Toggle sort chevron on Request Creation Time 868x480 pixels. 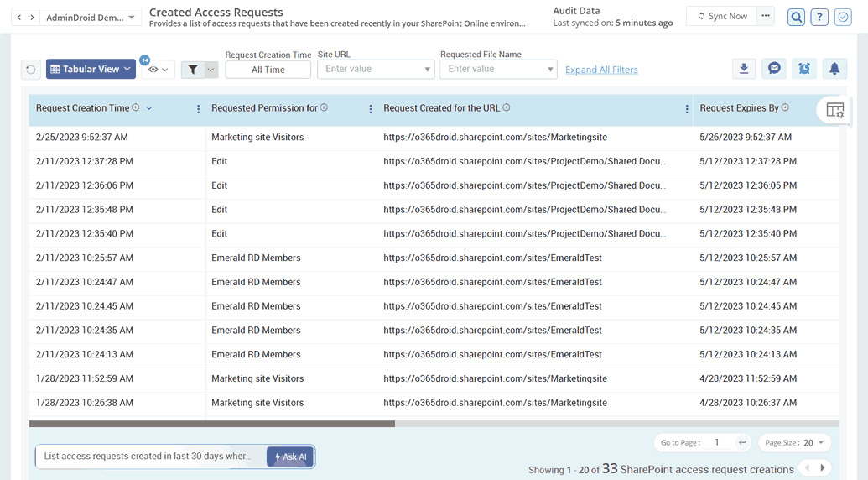click(149, 108)
